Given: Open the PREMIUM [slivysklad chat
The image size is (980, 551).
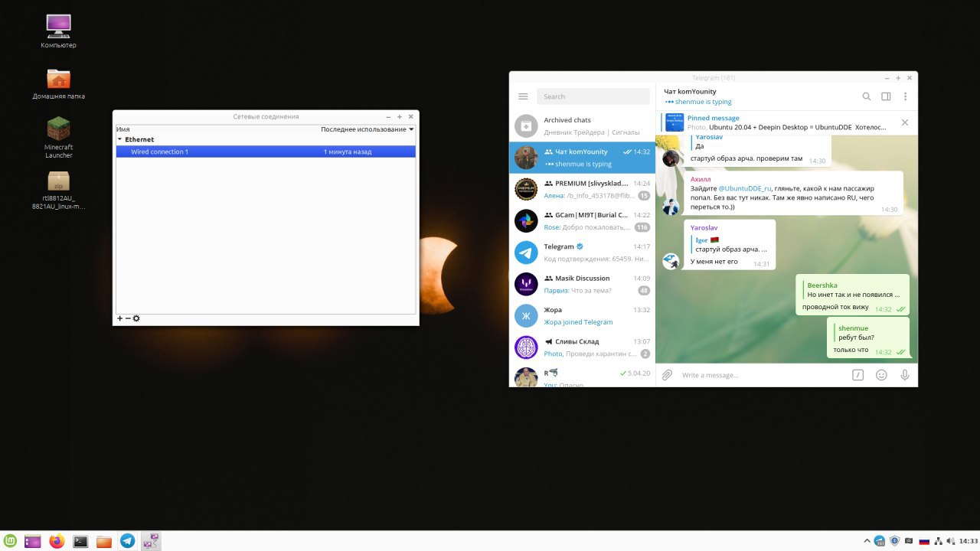Looking at the screenshot, I should coord(583,189).
